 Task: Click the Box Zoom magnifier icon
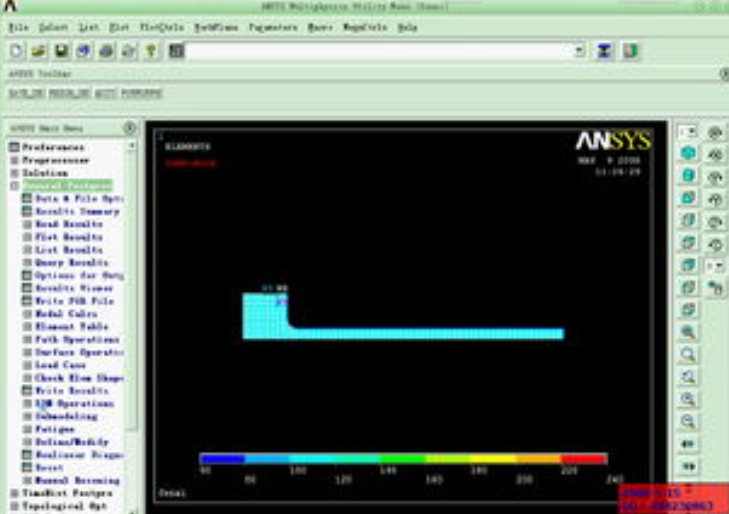688,355
